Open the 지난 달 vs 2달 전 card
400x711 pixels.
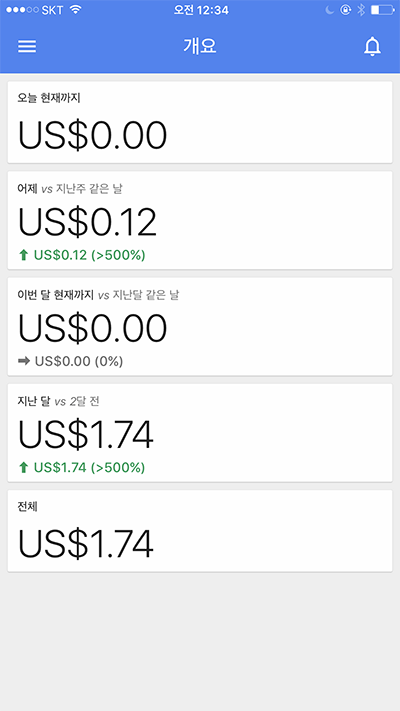[200, 433]
